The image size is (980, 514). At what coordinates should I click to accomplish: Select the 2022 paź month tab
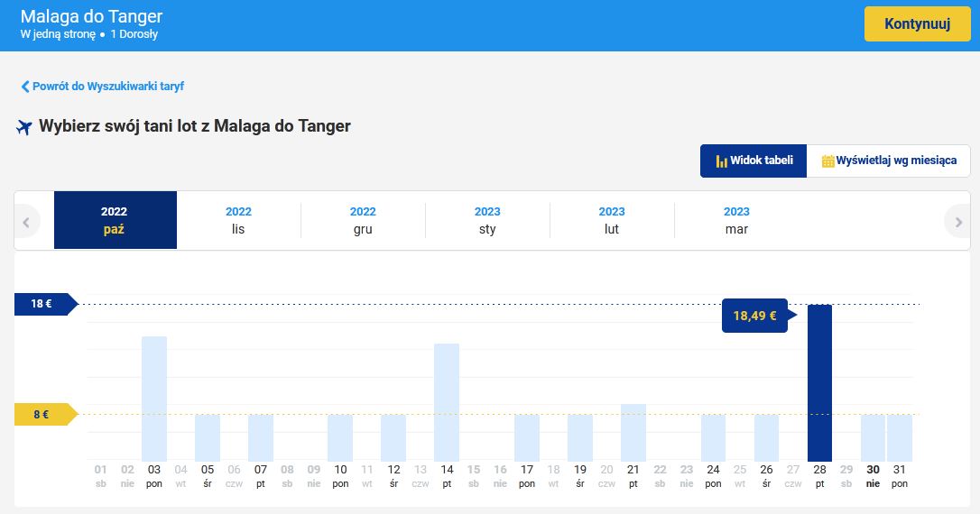pyautogui.click(x=115, y=221)
